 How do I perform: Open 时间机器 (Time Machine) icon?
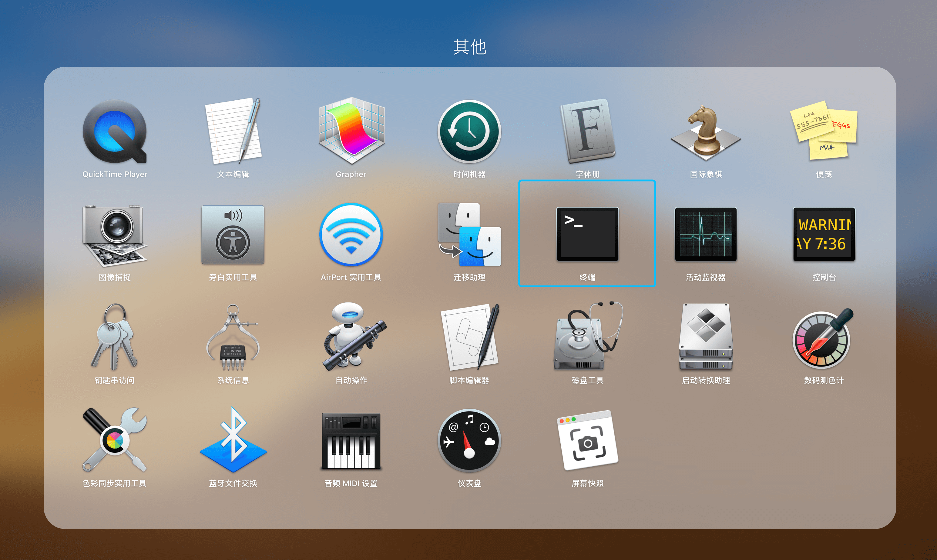tap(469, 132)
